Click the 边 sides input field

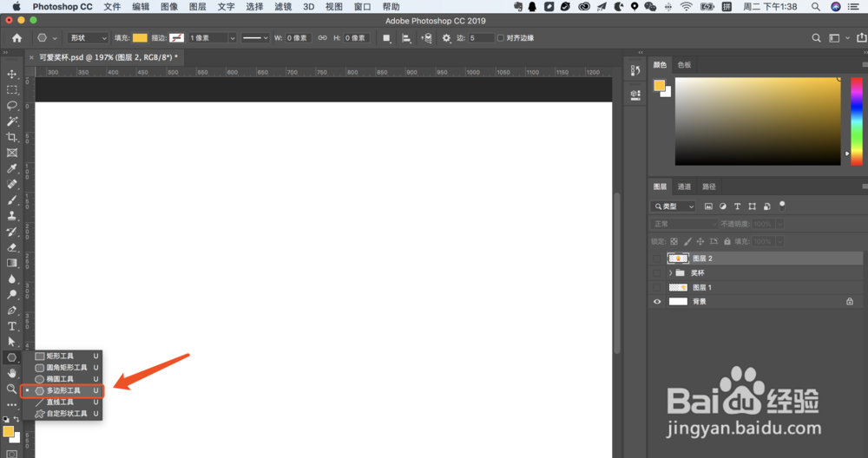point(481,38)
